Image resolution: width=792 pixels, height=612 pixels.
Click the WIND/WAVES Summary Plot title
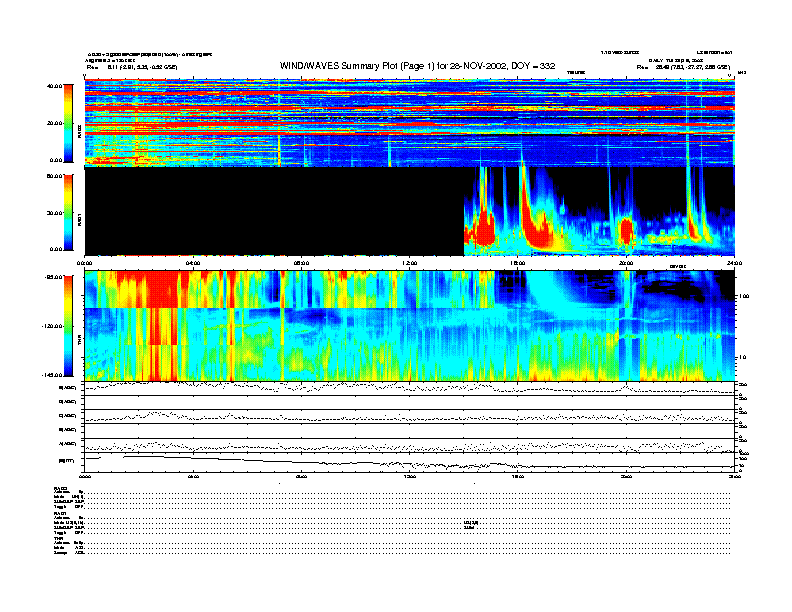[417, 66]
